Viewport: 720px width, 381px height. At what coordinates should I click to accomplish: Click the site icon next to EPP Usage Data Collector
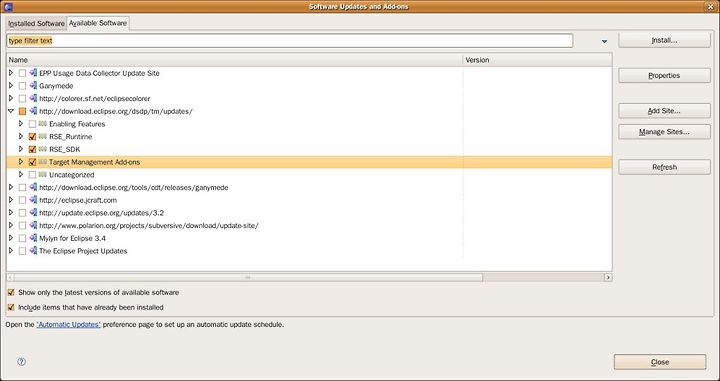coord(33,73)
